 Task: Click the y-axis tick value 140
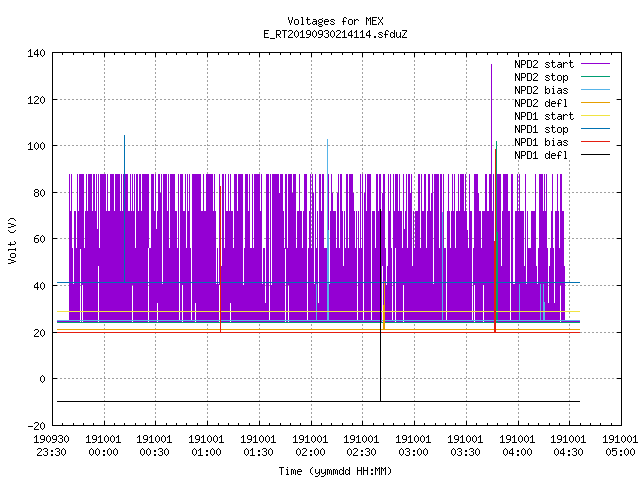pyautogui.click(x=36, y=53)
